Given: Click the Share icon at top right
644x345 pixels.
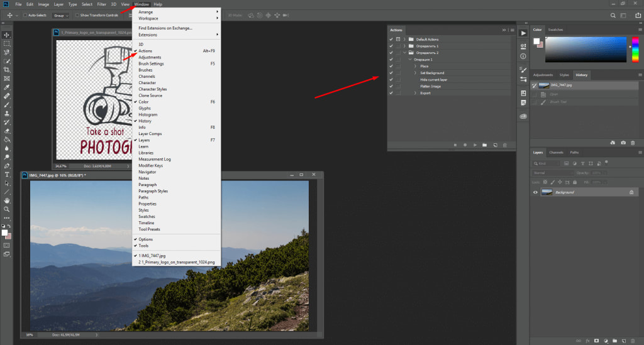Looking at the screenshot, I should pyautogui.click(x=638, y=15).
